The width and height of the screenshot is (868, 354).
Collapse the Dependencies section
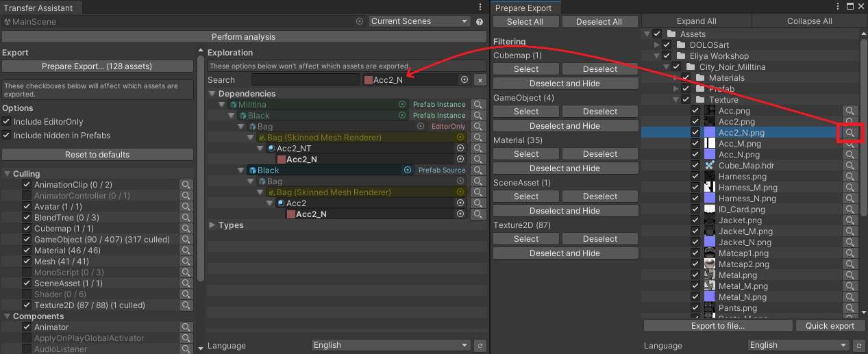click(x=212, y=94)
